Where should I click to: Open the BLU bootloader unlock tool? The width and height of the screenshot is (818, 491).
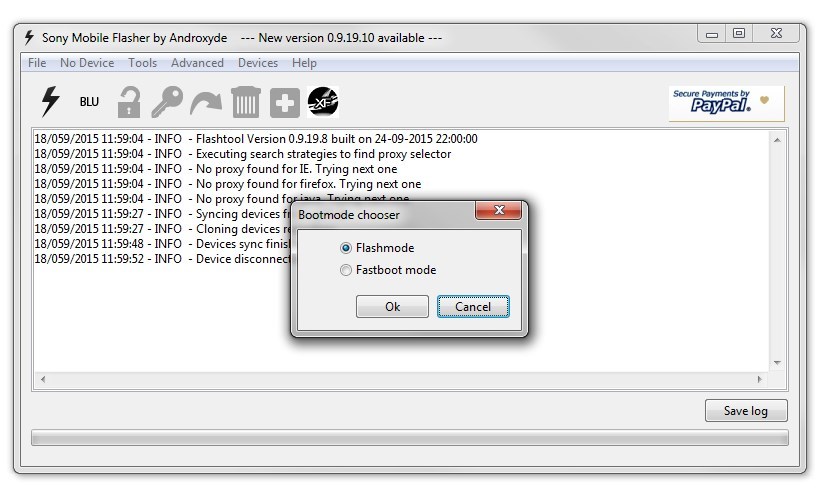(89, 102)
